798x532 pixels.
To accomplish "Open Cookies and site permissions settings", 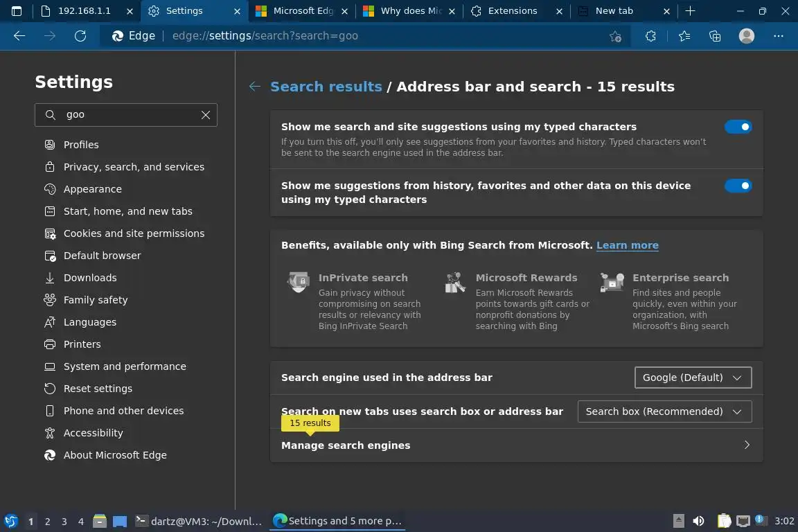I will pyautogui.click(x=134, y=233).
